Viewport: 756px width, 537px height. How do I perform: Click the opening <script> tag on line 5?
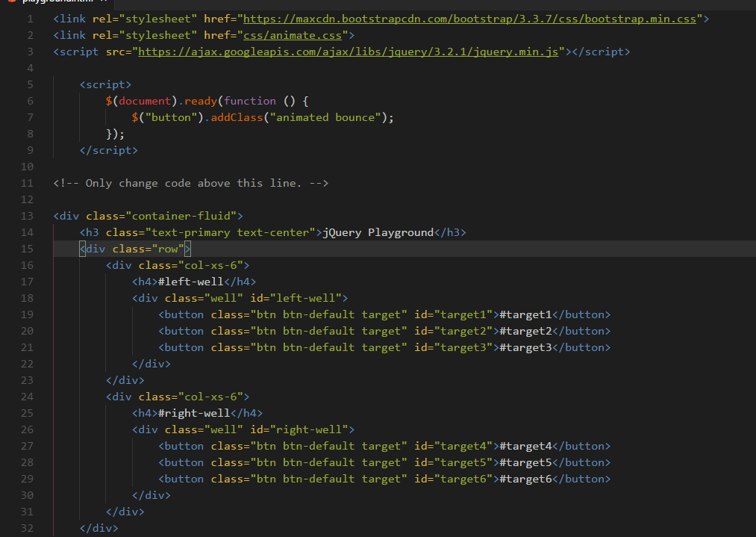[x=105, y=84]
